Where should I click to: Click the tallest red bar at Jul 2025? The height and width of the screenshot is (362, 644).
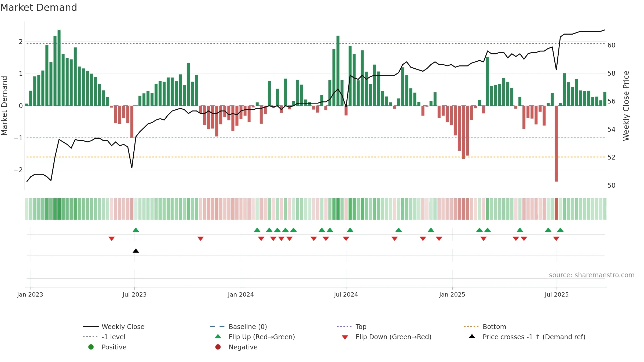556,143
